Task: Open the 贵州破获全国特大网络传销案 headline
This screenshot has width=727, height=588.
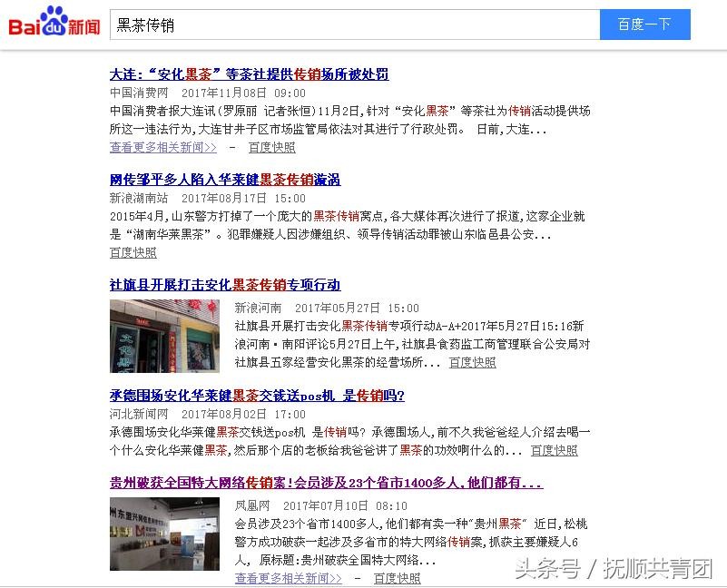Action: 326,483
